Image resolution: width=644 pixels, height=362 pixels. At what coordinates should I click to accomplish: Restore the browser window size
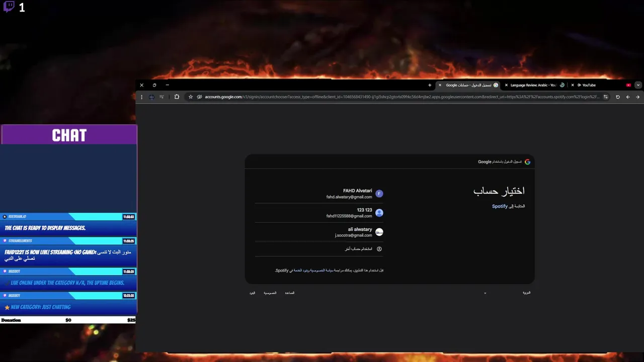coord(154,85)
